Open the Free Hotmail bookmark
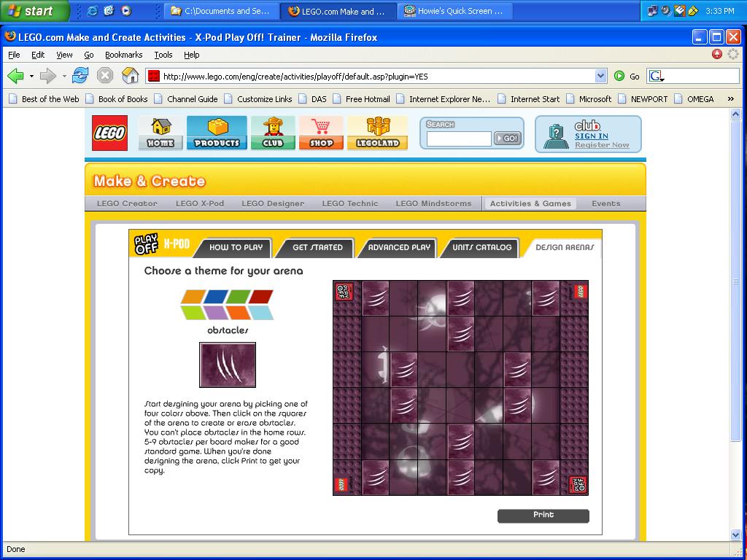This screenshot has height=560, width=747. [361, 99]
